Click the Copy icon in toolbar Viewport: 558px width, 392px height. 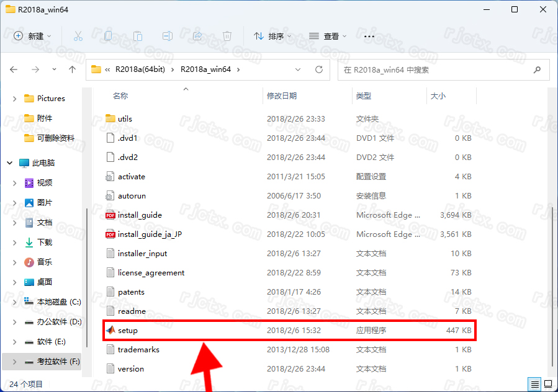point(108,36)
